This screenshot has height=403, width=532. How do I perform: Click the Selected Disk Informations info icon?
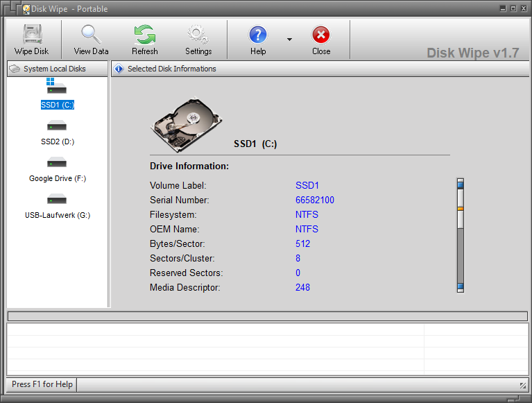119,69
